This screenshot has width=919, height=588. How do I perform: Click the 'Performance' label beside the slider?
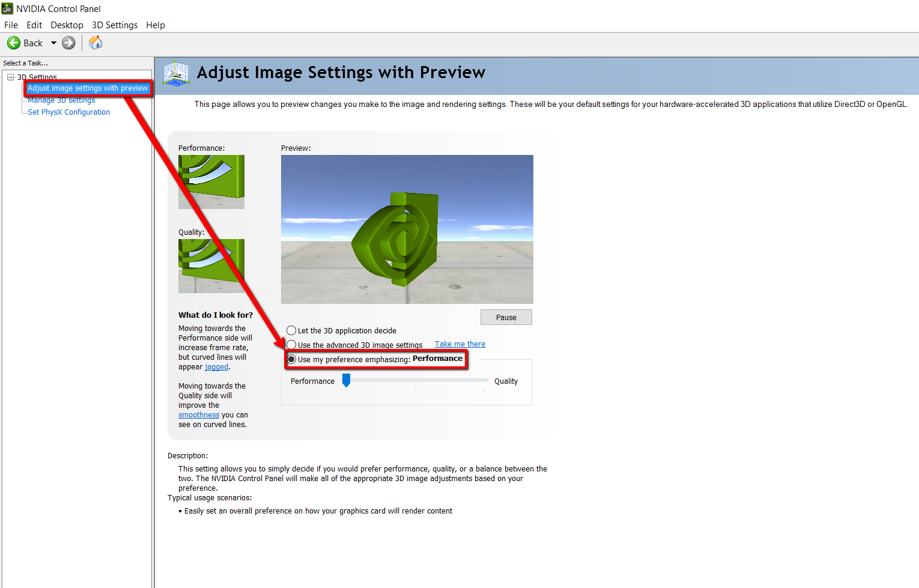click(312, 381)
